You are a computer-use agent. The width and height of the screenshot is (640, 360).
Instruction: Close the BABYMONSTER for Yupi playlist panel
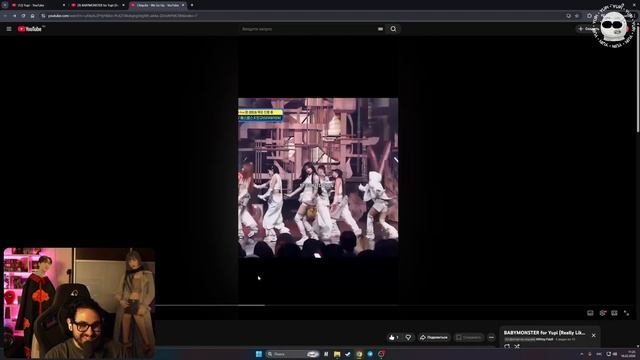click(x=593, y=336)
